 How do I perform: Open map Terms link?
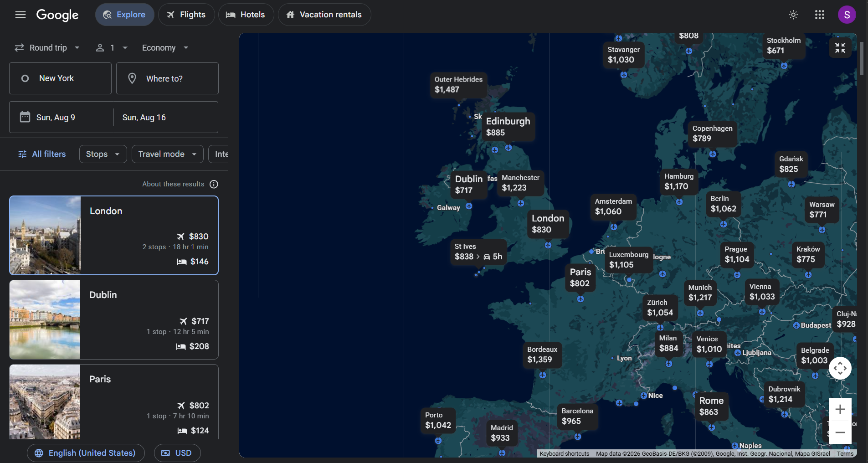(845, 453)
